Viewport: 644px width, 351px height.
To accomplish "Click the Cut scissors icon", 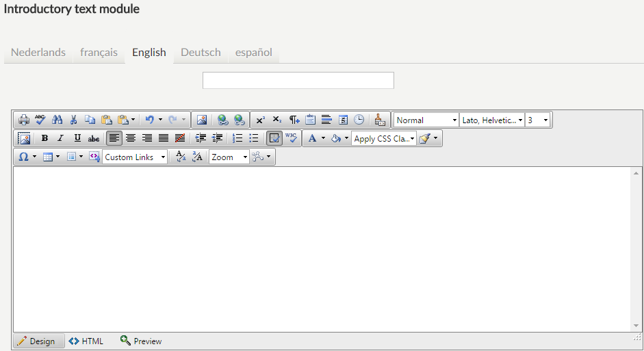I will click(x=74, y=120).
